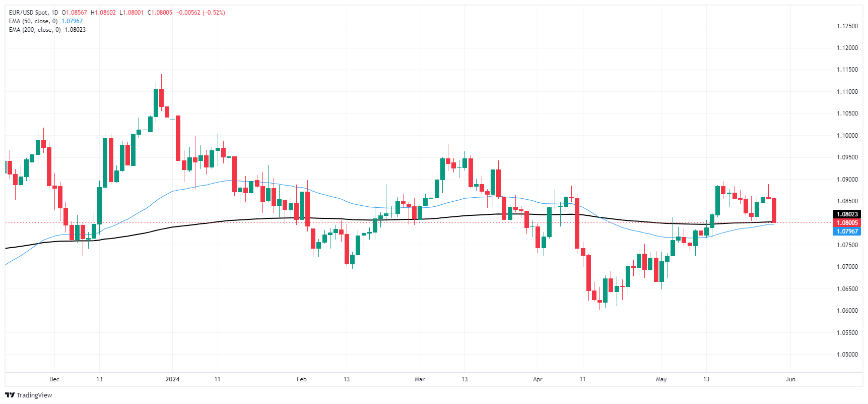This screenshot has height=404, width=868.
Task: Click the Dec label on time axis
Action: pyautogui.click(x=54, y=379)
